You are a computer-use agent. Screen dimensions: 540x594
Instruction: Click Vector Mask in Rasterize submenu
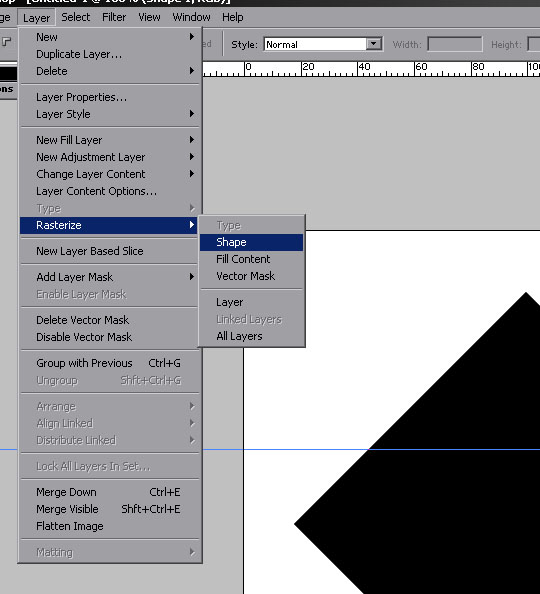[x=252, y=276]
